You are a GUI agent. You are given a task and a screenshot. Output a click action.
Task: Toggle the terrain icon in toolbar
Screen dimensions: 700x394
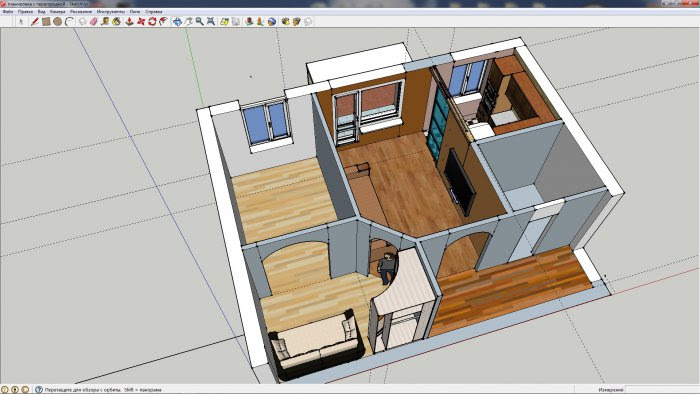coord(236,21)
